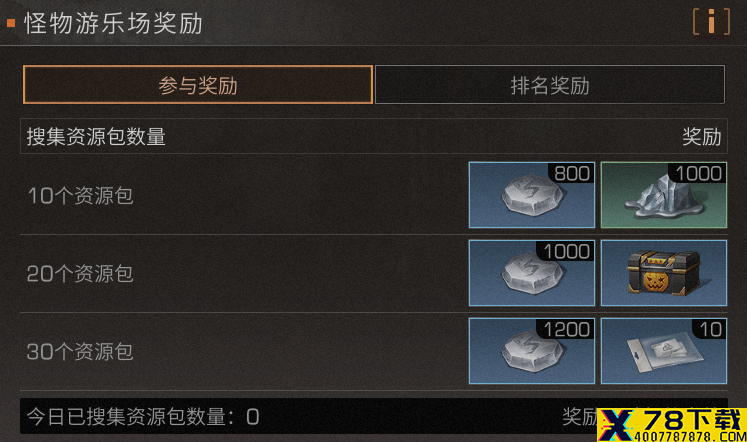Image resolution: width=747 pixels, height=442 pixels.
Task: Click the 20个资源包 row label
Action: tap(80, 274)
